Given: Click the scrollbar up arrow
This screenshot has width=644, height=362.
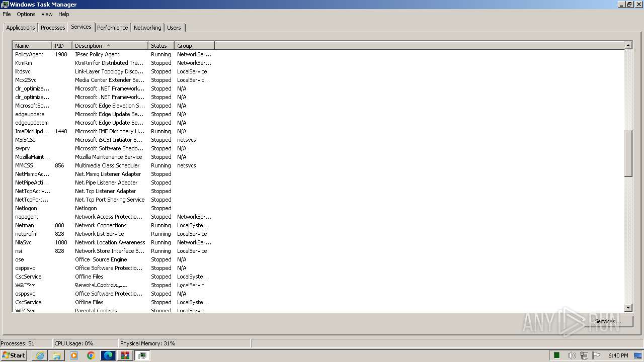Looking at the screenshot, I should [x=628, y=45].
